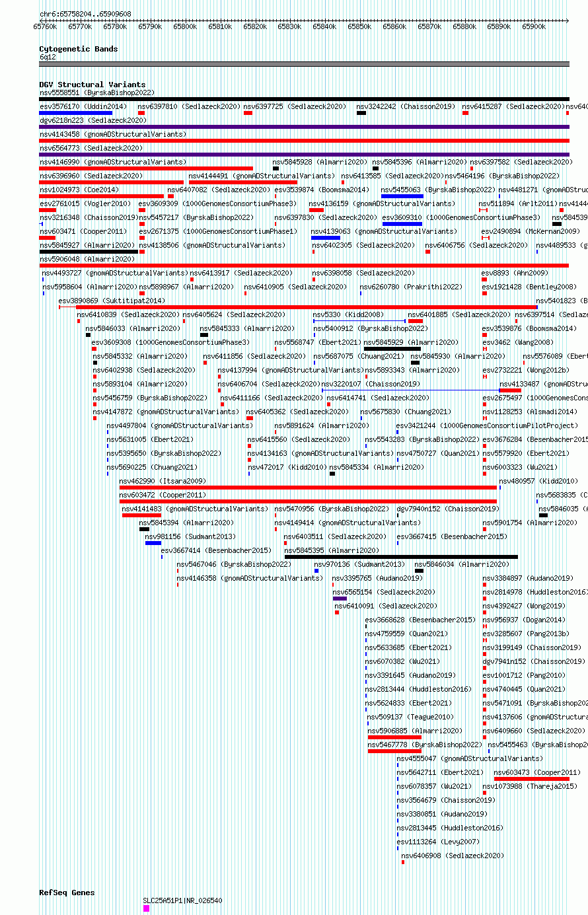Click variant label nsv3220107 (Chaisson2019)

click(x=370, y=384)
